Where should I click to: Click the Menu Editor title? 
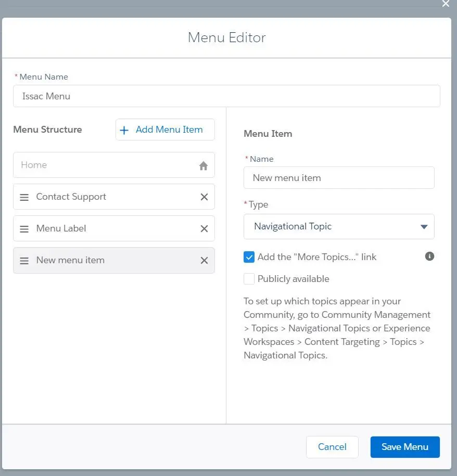226,37
